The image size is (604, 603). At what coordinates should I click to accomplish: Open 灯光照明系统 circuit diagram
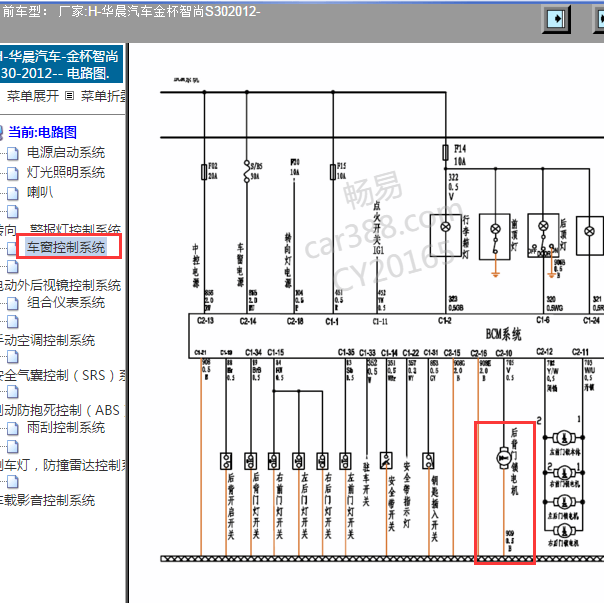coord(66,172)
